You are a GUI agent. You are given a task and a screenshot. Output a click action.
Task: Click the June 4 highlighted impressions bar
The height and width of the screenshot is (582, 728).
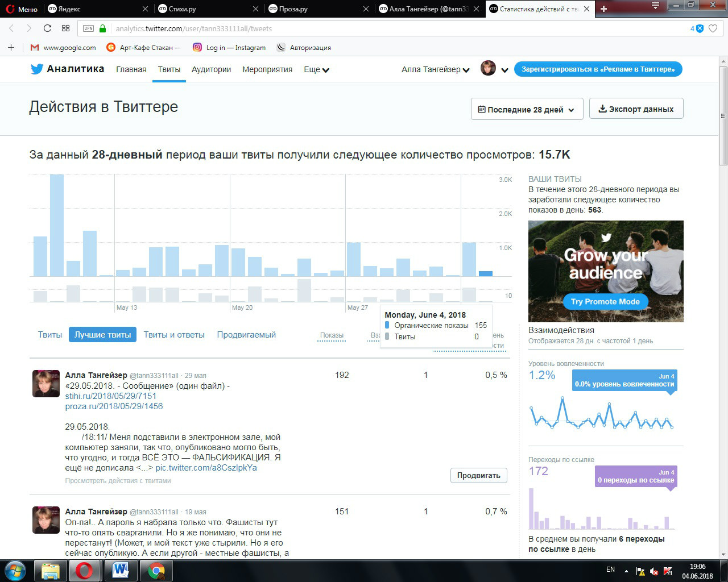(x=486, y=273)
